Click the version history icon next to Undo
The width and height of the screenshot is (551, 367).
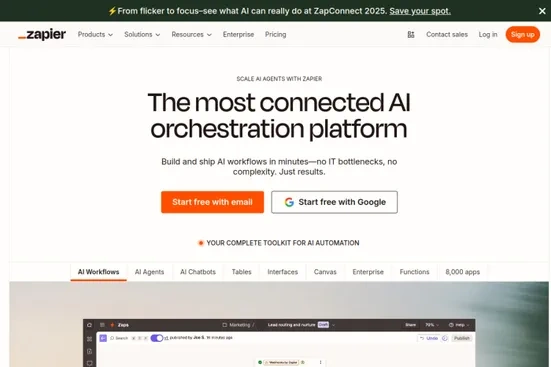click(x=445, y=338)
